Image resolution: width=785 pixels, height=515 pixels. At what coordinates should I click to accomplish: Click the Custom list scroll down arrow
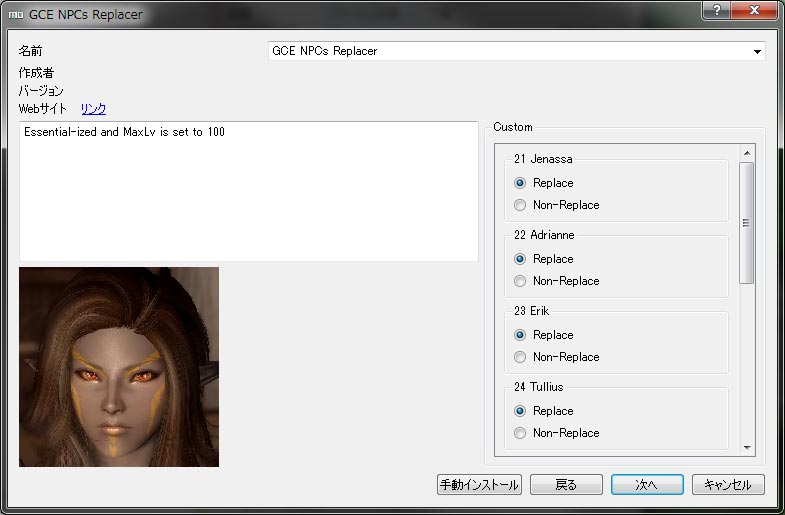click(x=747, y=447)
